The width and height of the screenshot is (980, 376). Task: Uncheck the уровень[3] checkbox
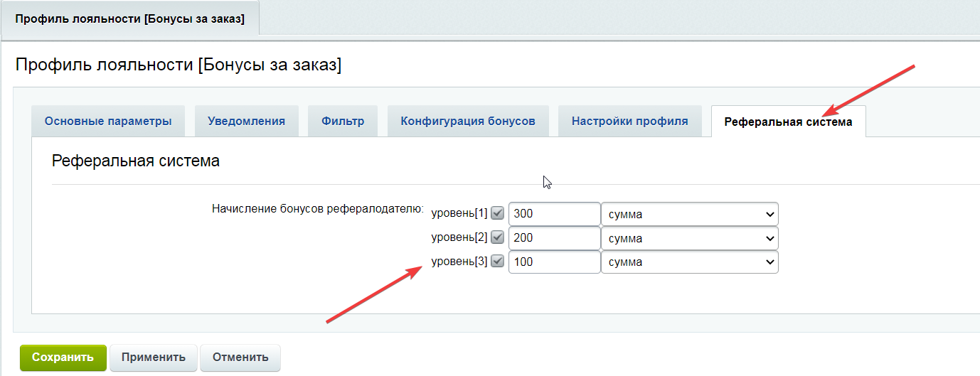[x=498, y=262]
